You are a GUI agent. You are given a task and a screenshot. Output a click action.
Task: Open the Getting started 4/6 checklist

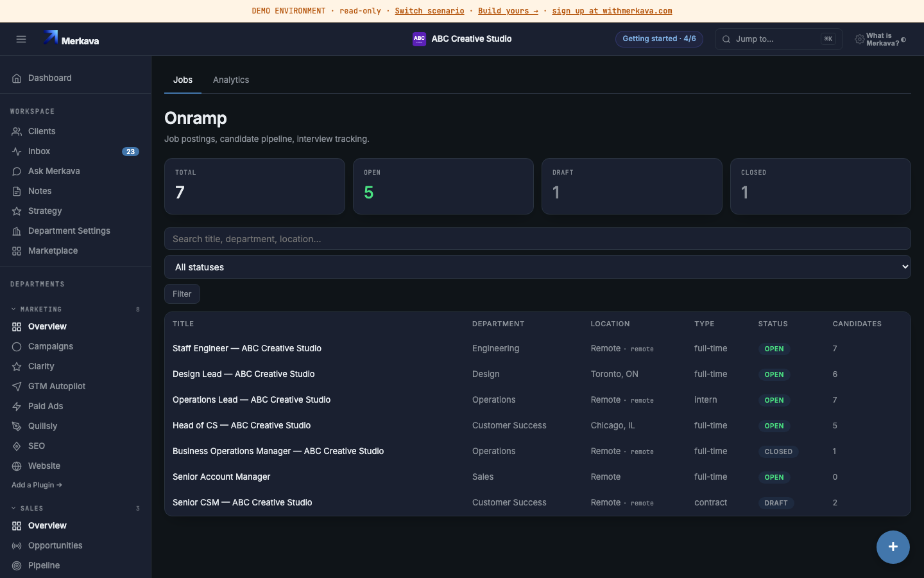659,39
